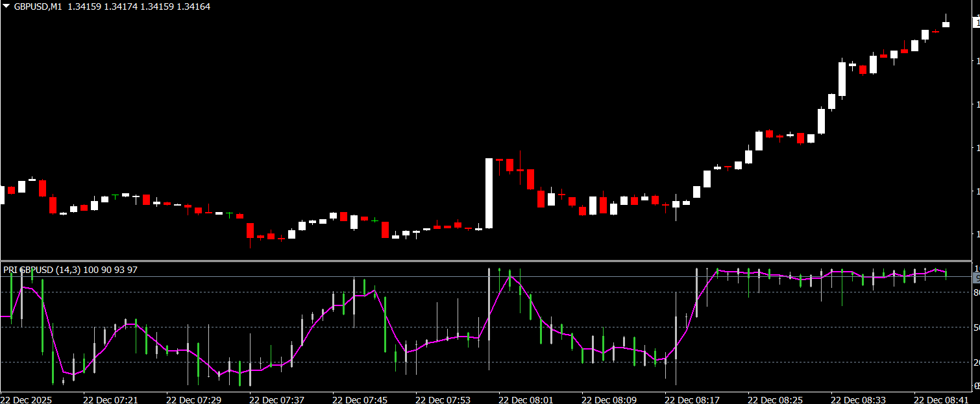Click the 22 Dec 08:17 time label

tap(692, 399)
